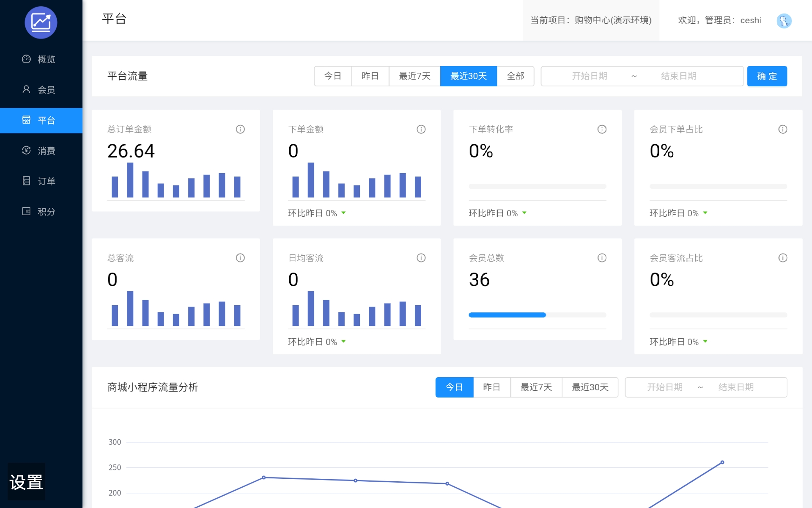The image size is (812, 508).
Task: Select 全部 time filter for 平台流量
Action: (x=514, y=76)
